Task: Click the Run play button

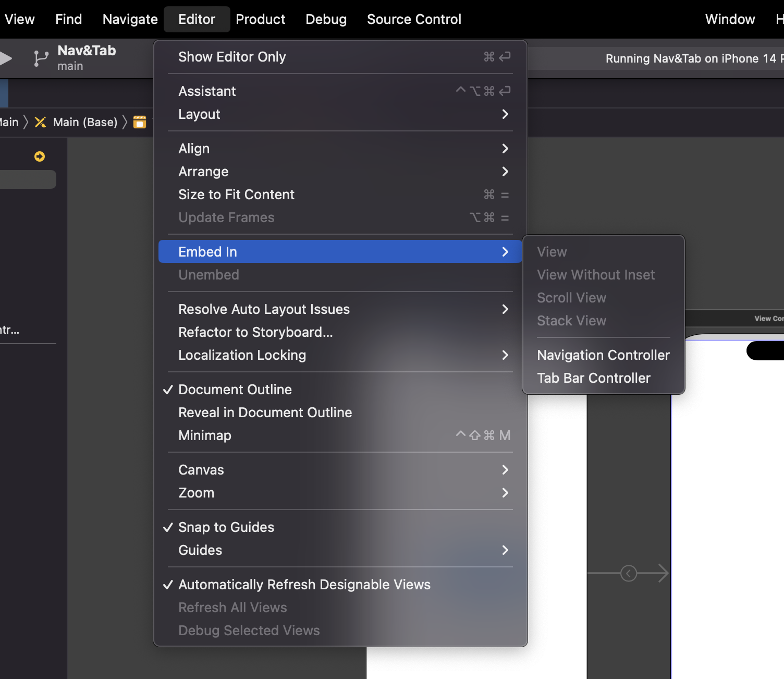Action: tap(5, 58)
